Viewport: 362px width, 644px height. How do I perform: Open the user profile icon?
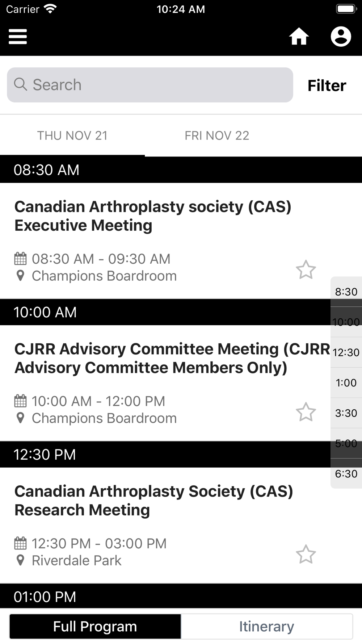(x=341, y=37)
